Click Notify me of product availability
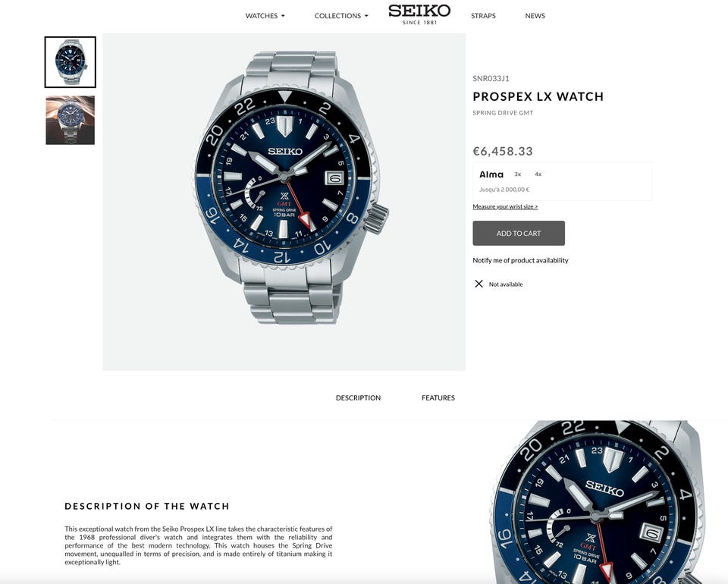Viewport: 728px width, 584px height. tap(520, 260)
